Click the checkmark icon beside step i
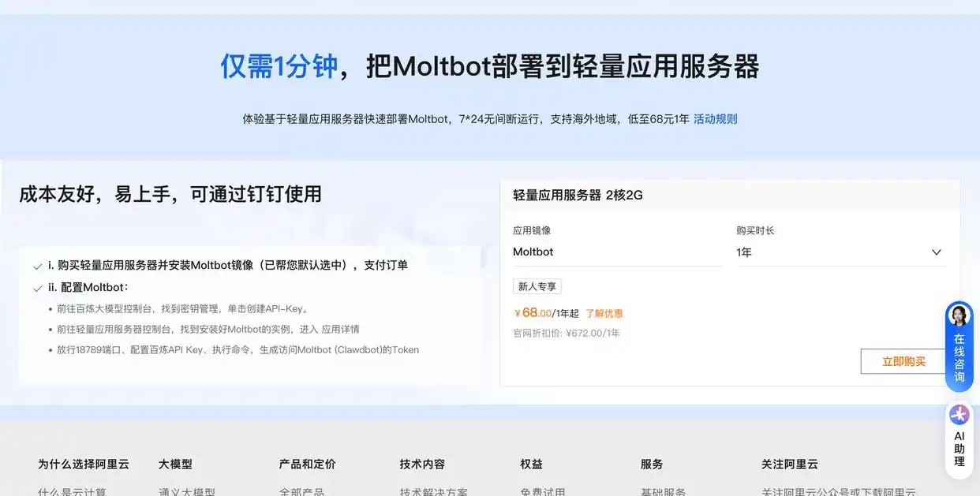The height and width of the screenshot is (496, 980). [x=37, y=266]
